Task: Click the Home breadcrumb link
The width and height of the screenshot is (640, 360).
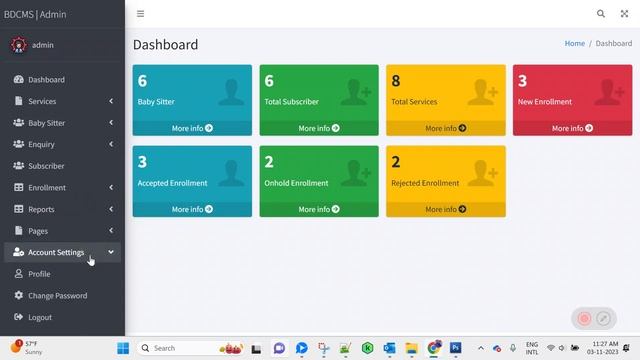Action: (x=575, y=43)
